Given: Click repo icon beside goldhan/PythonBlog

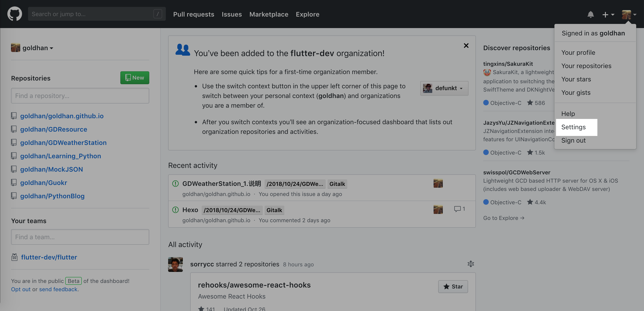Looking at the screenshot, I should coord(14,196).
